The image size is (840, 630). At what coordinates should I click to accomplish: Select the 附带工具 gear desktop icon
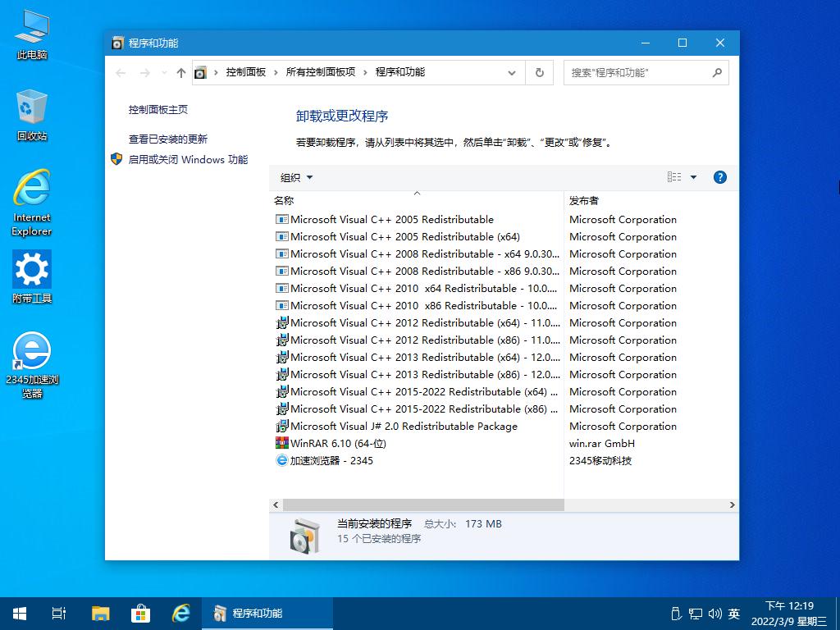32,277
